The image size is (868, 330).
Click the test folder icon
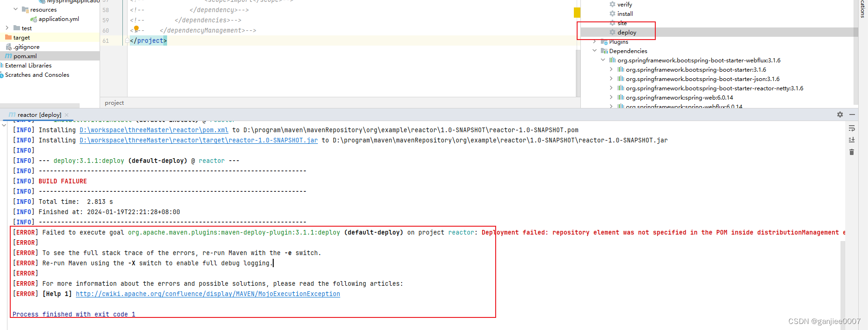coord(17,28)
